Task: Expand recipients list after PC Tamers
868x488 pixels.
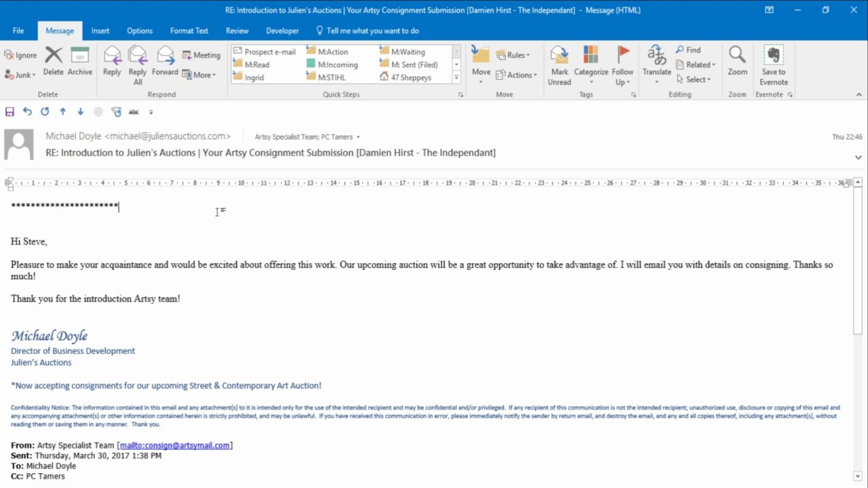Action: click(x=358, y=137)
